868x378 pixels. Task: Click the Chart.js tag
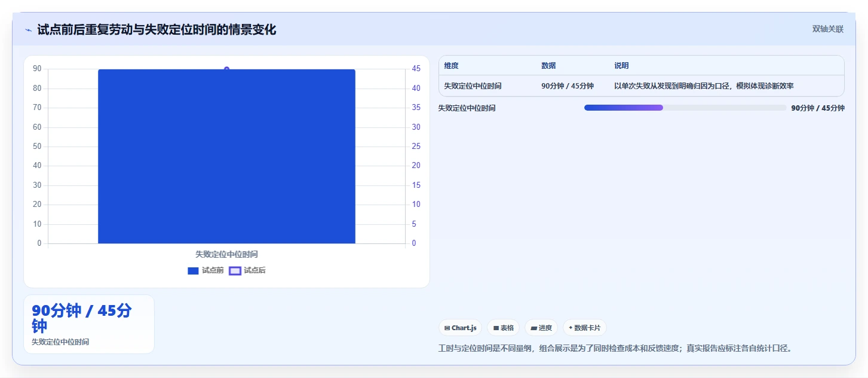click(x=460, y=328)
